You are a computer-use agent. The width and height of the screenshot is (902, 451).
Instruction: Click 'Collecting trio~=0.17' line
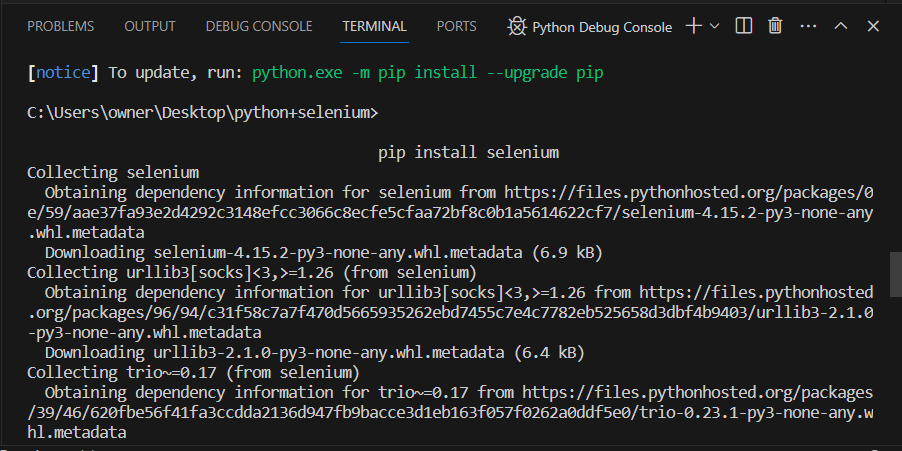pos(193,372)
